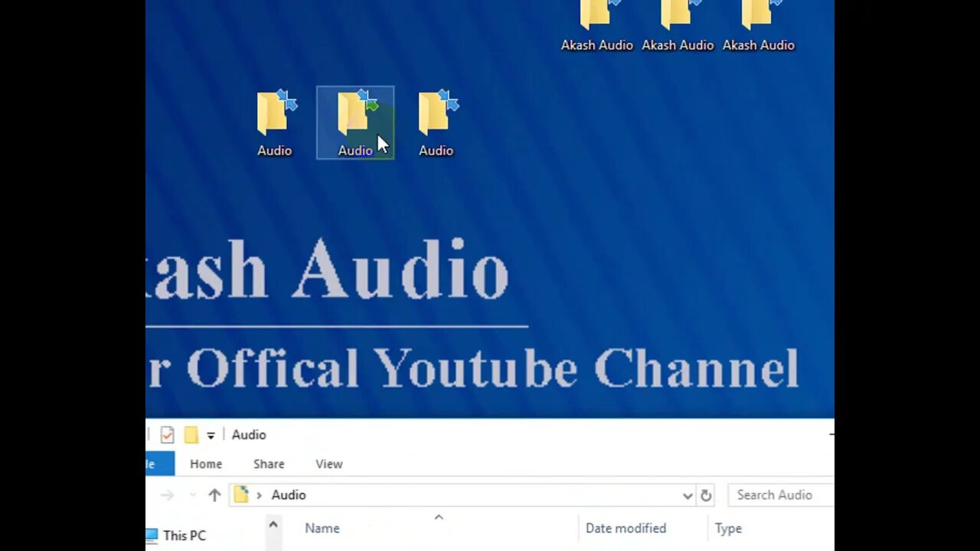Expand the chevron before the Audio breadcrumb
The image size is (980, 551).
coord(259,495)
